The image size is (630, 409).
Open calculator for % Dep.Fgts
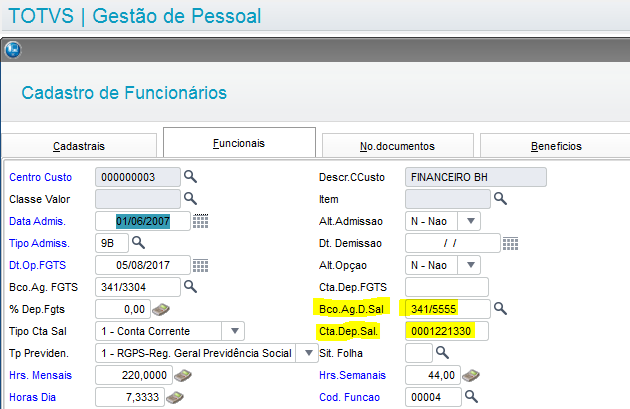click(x=161, y=309)
